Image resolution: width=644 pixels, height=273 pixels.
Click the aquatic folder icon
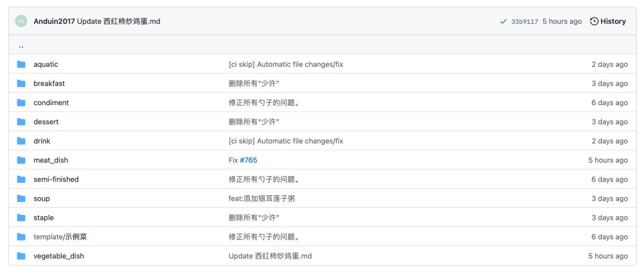click(21, 65)
